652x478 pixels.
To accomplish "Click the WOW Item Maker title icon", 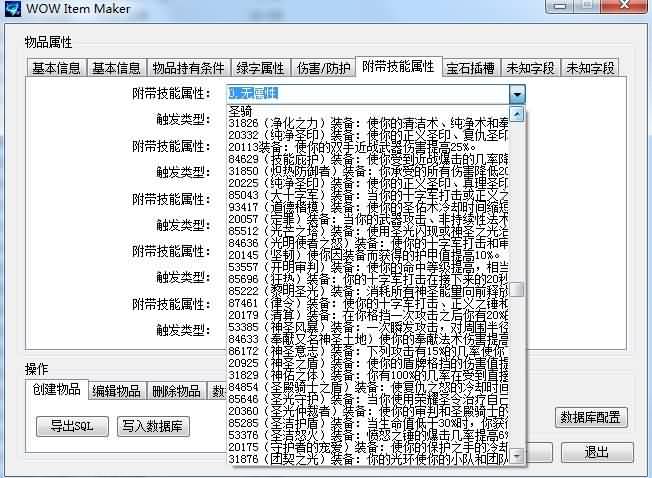I will coord(12,8).
